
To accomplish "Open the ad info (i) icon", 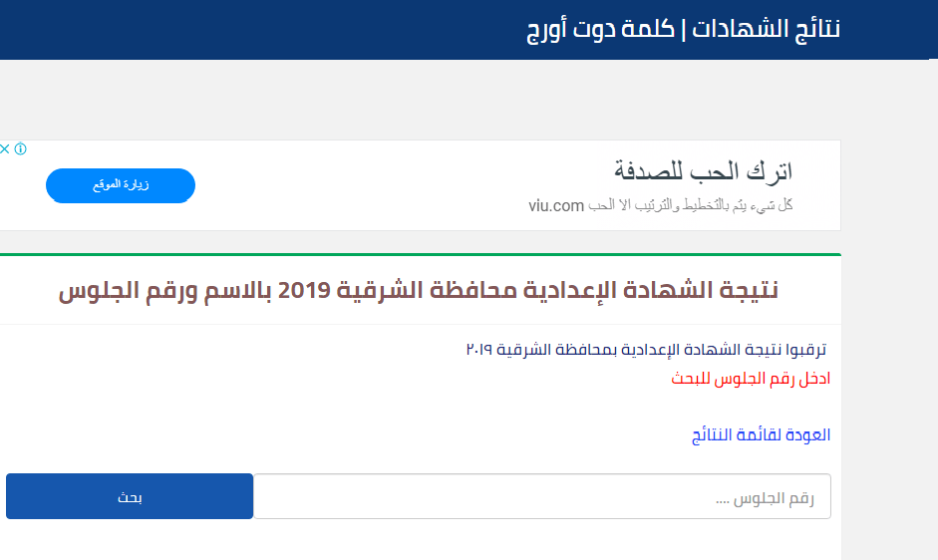I will 20,149.
